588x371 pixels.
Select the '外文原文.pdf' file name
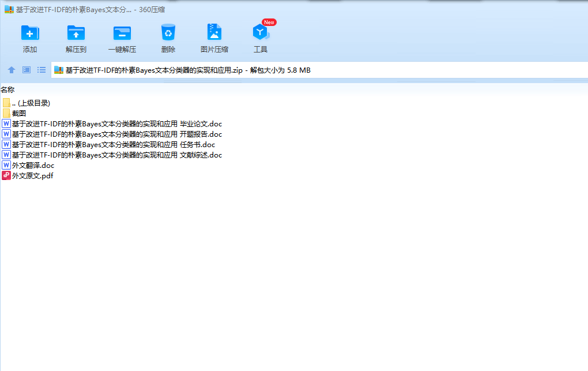(x=33, y=176)
